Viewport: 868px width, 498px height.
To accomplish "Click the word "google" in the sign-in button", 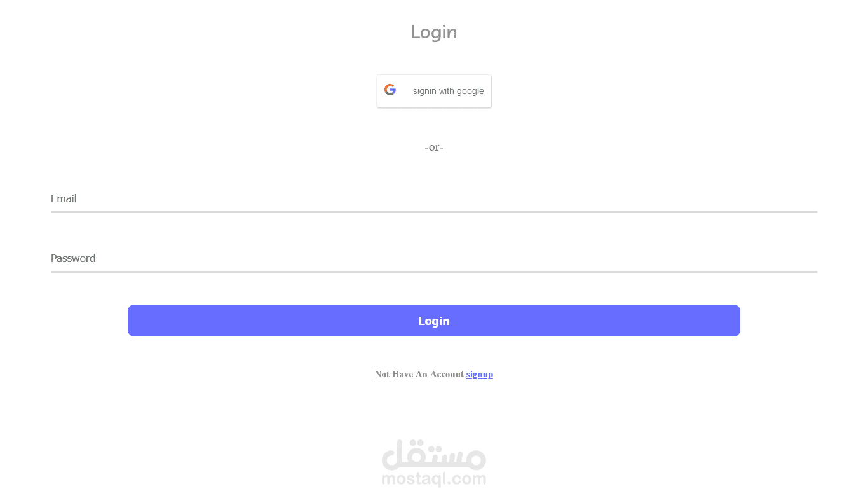I will pyautogui.click(x=470, y=92).
